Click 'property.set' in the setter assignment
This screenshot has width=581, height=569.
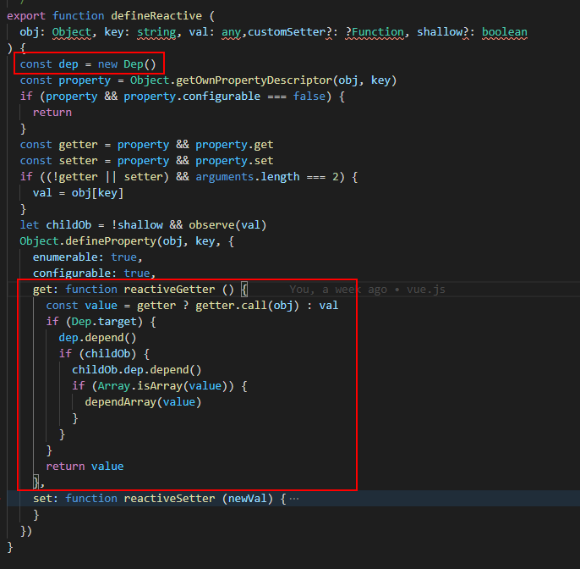(234, 161)
